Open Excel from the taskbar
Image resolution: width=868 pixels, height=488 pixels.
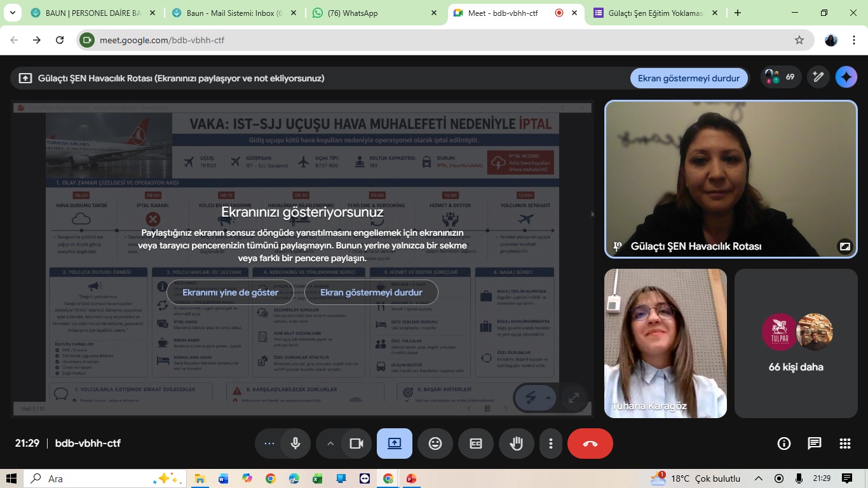pyautogui.click(x=317, y=478)
